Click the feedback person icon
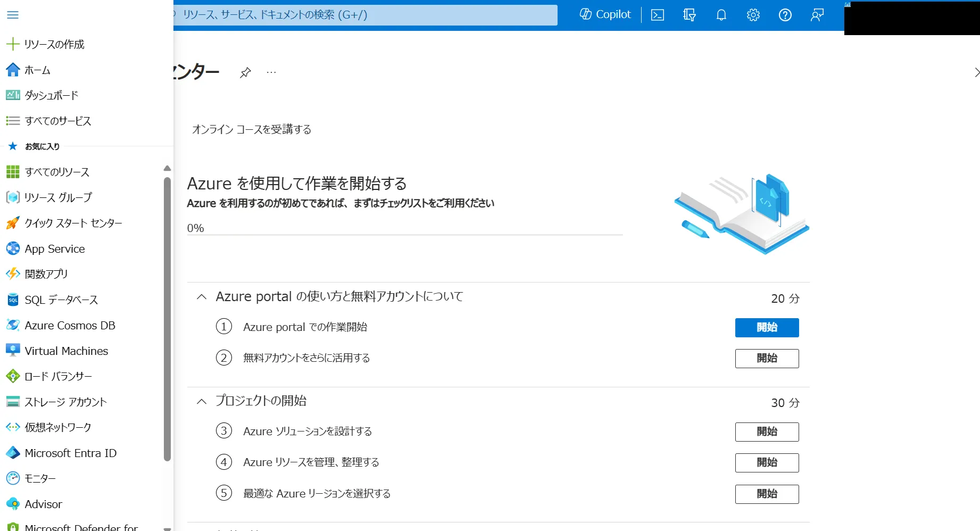The height and width of the screenshot is (531, 980). click(x=817, y=15)
